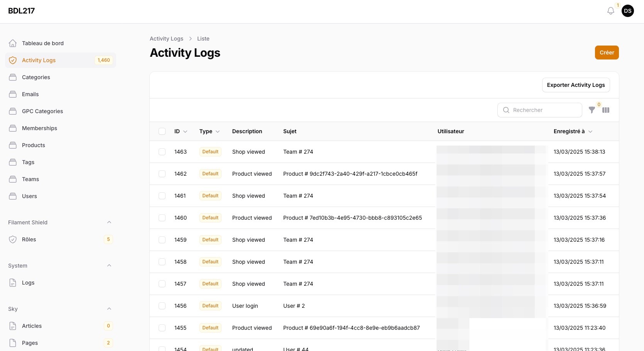Image resolution: width=644 pixels, height=351 pixels.
Task: Select the checkbox for log 1458
Action: click(x=162, y=262)
